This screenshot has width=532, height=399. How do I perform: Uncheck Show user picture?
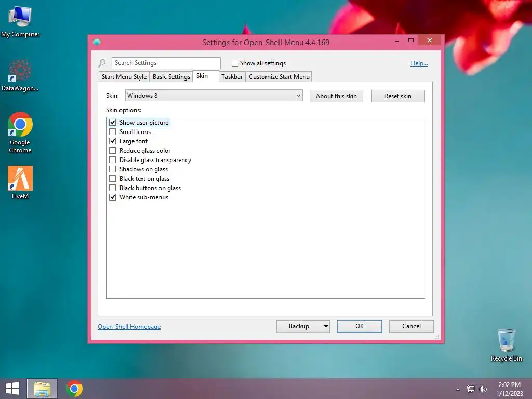point(113,123)
